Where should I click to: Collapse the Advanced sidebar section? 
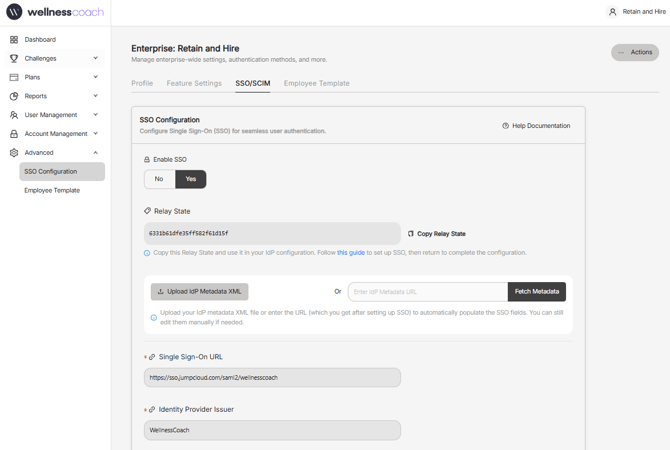click(96, 153)
